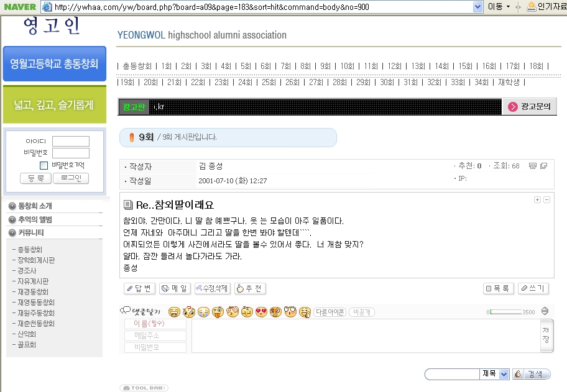Image resolution: width=567 pixels, height=392 pixels.
Task: Click the TOOL BAR badge at the bottom
Action: (x=144, y=388)
